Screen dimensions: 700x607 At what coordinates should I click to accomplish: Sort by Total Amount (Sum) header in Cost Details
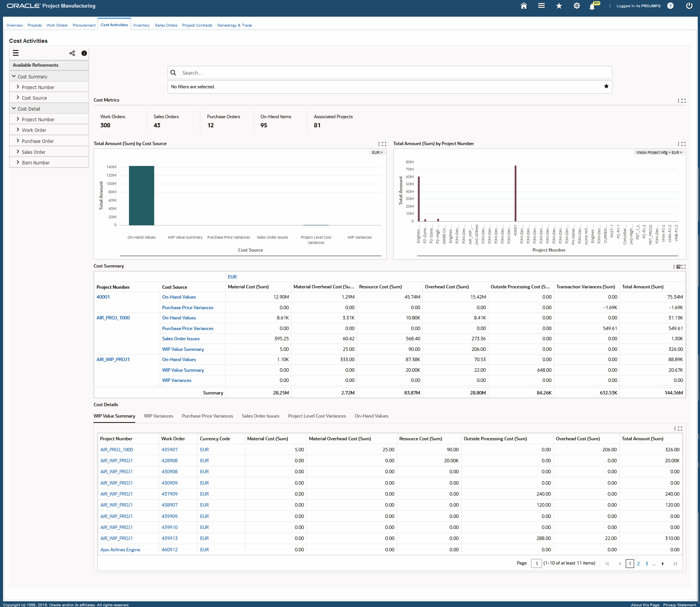point(642,439)
